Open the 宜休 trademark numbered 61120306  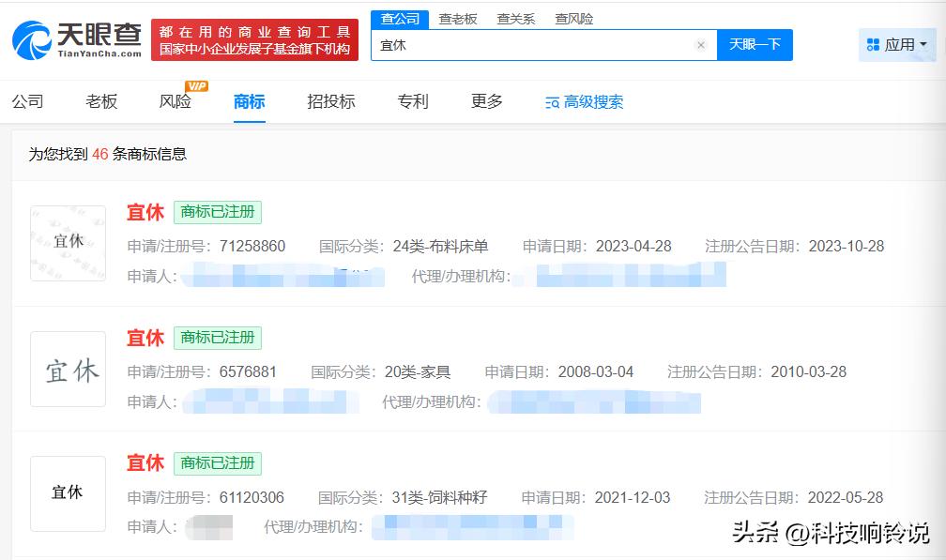coord(145,463)
